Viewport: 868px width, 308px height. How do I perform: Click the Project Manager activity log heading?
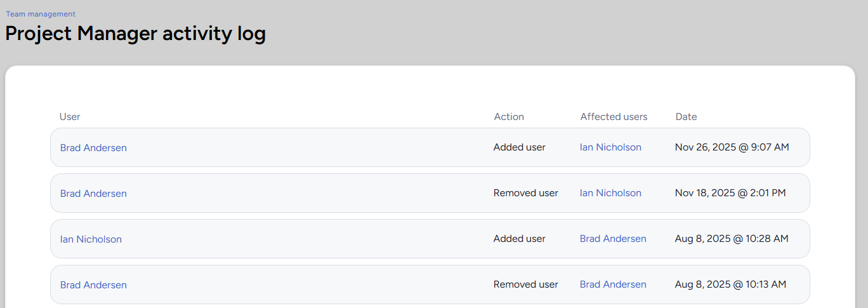click(135, 34)
